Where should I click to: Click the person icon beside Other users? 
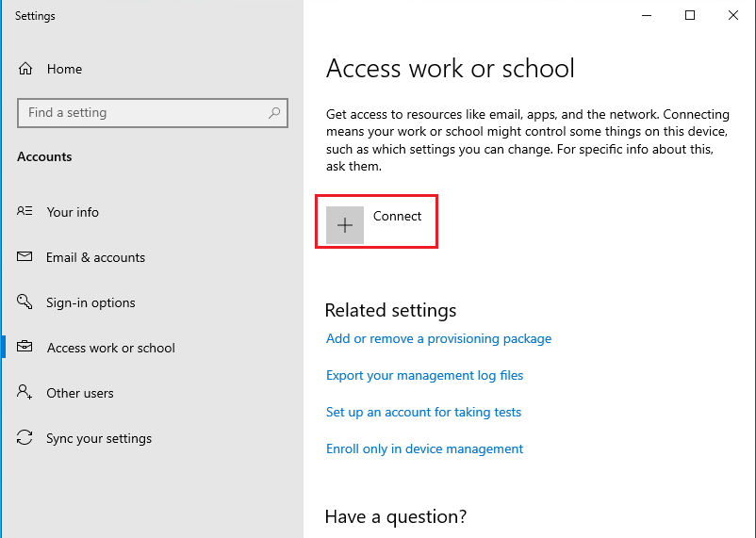[25, 393]
